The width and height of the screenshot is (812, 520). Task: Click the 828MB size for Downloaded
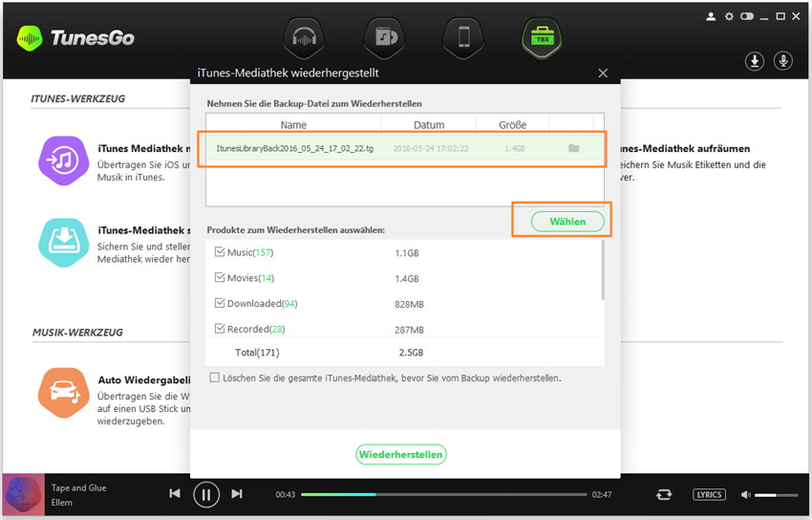(x=409, y=304)
